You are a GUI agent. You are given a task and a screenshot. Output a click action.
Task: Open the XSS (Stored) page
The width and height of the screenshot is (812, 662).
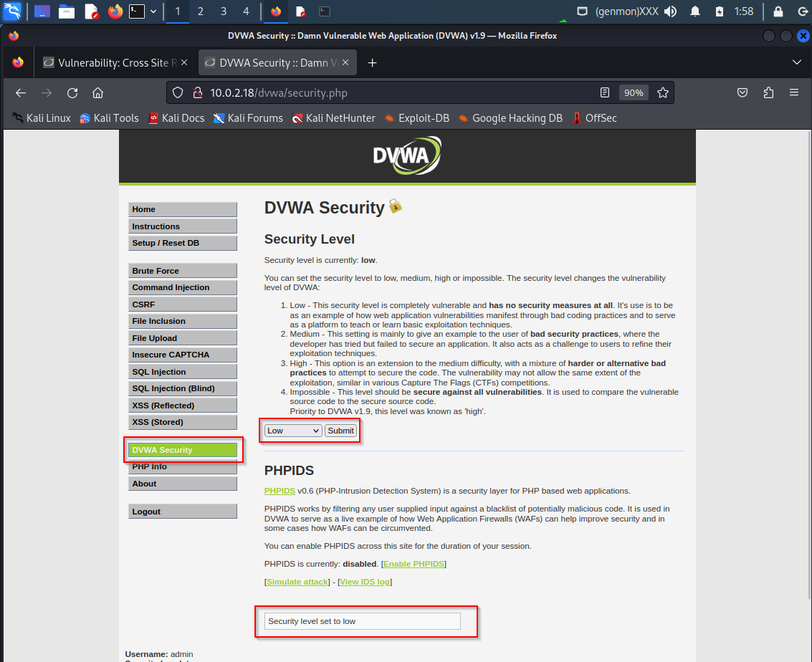[x=182, y=422]
